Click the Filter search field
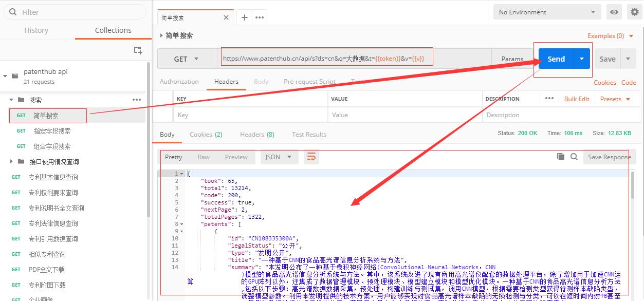 click(x=77, y=12)
